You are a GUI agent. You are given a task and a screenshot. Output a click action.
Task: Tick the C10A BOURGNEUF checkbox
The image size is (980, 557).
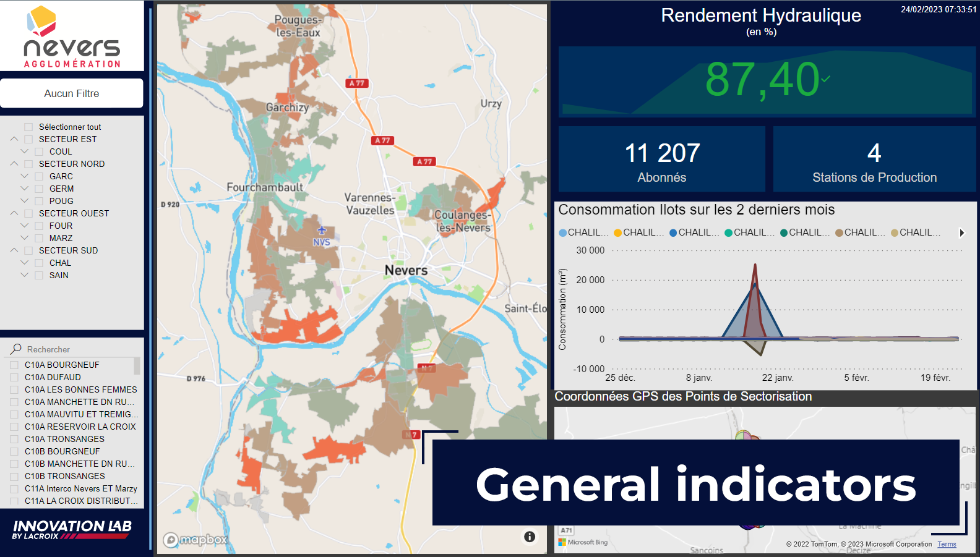(x=14, y=365)
